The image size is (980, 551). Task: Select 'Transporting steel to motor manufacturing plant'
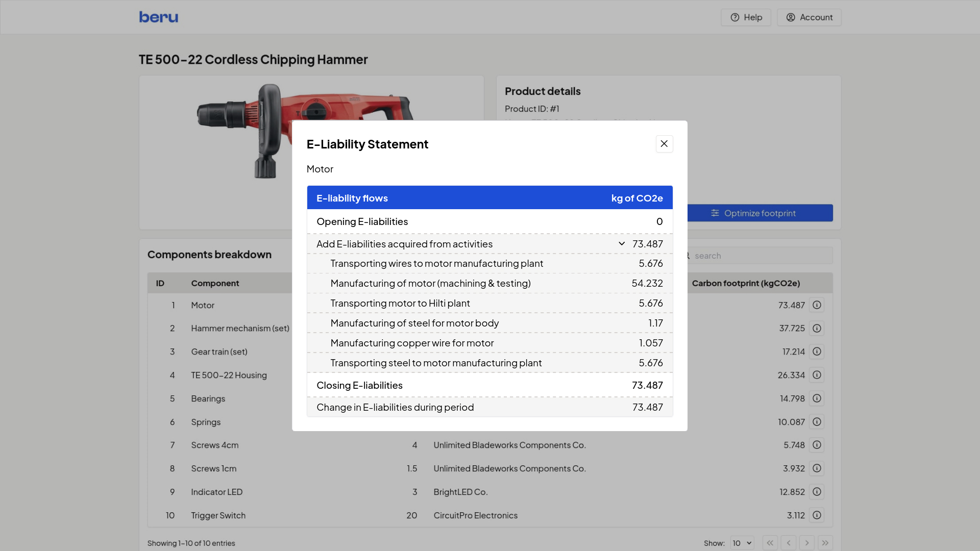(x=489, y=363)
